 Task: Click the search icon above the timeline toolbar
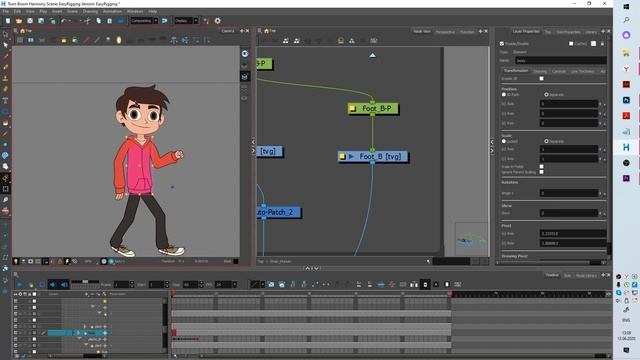click(16, 275)
